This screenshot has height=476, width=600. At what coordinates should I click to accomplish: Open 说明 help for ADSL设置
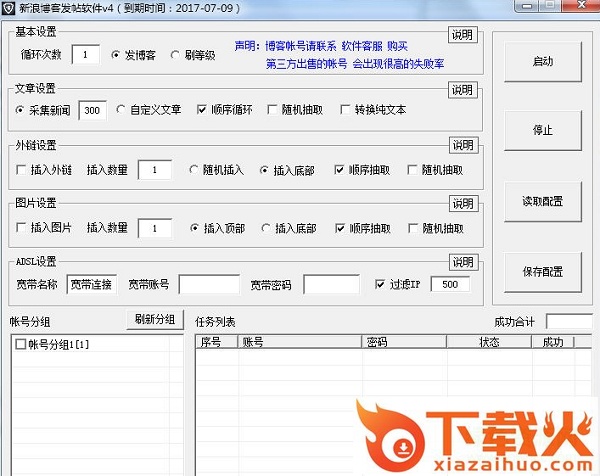coord(463,262)
